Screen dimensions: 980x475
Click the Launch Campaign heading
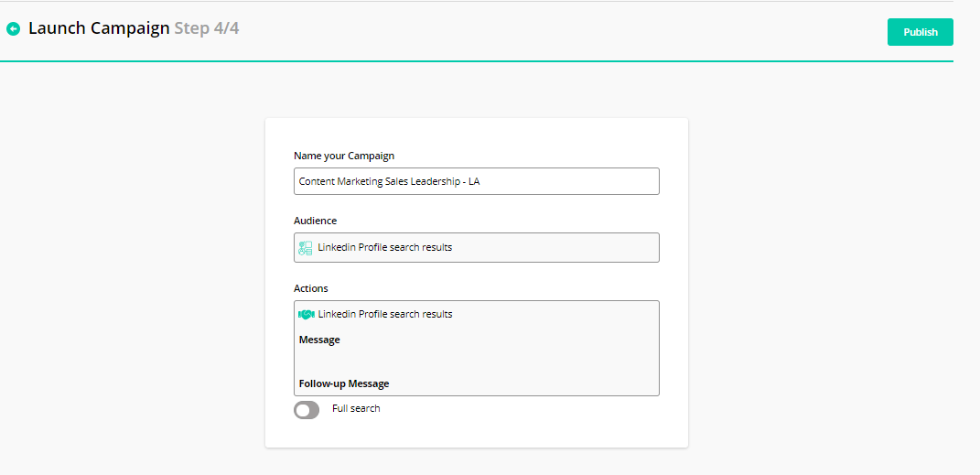pos(99,28)
